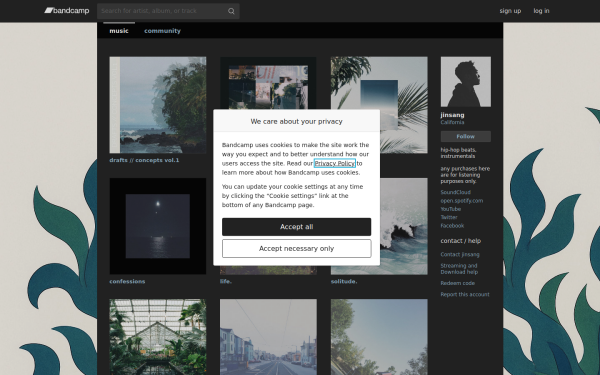This screenshot has height=375, width=600.
Task: Open Streaming and Download help
Action: click(459, 269)
